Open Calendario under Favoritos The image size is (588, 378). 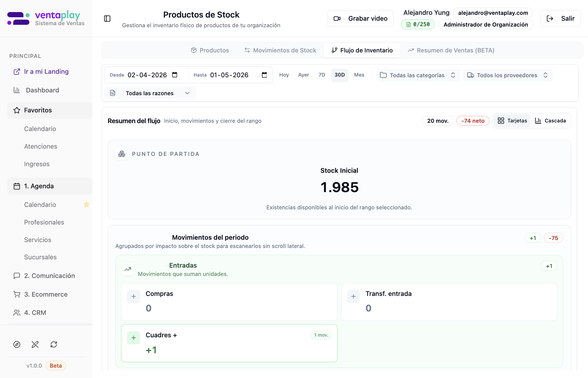coord(40,129)
